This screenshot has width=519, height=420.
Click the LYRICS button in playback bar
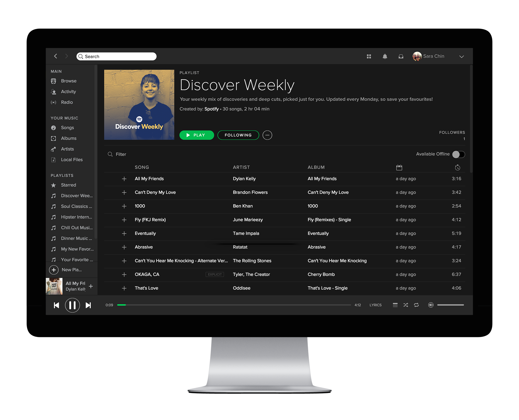click(x=375, y=305)
